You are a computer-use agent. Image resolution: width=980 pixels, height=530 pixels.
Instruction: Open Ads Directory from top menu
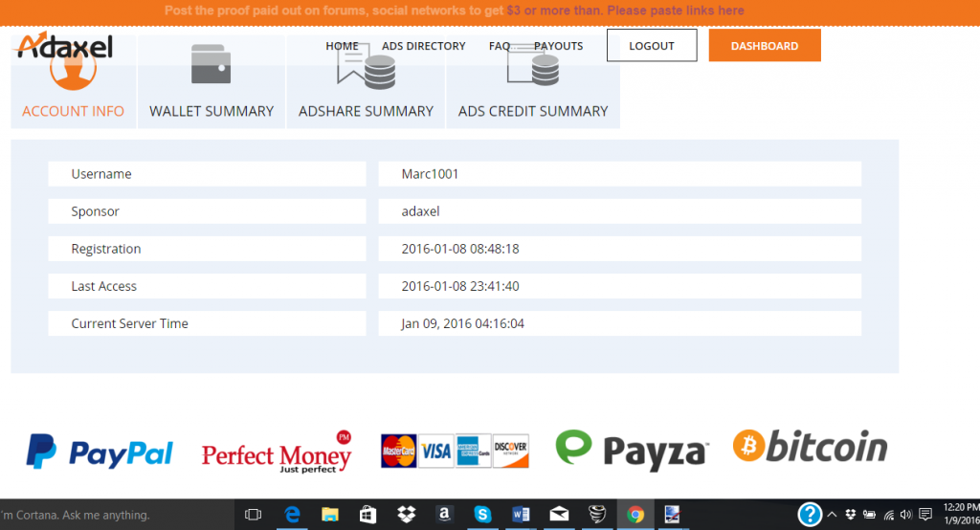[423, 46]
